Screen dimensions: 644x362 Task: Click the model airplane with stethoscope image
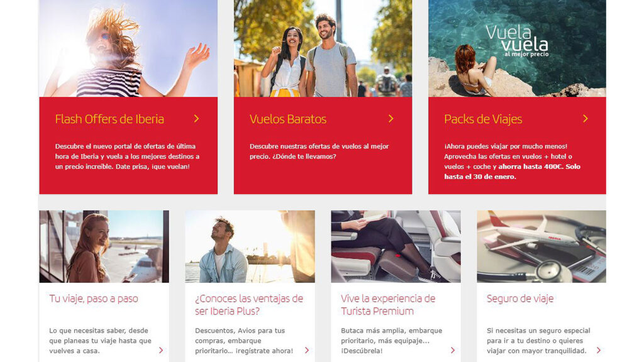(541, 246)
